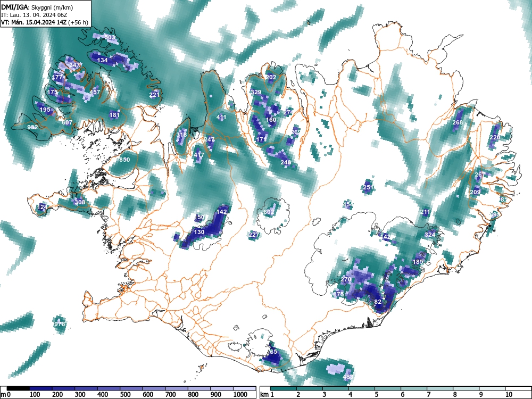Click the 4–5 km teal legend swatch
This screenshot has width=532, height=399.
(362, 388)
